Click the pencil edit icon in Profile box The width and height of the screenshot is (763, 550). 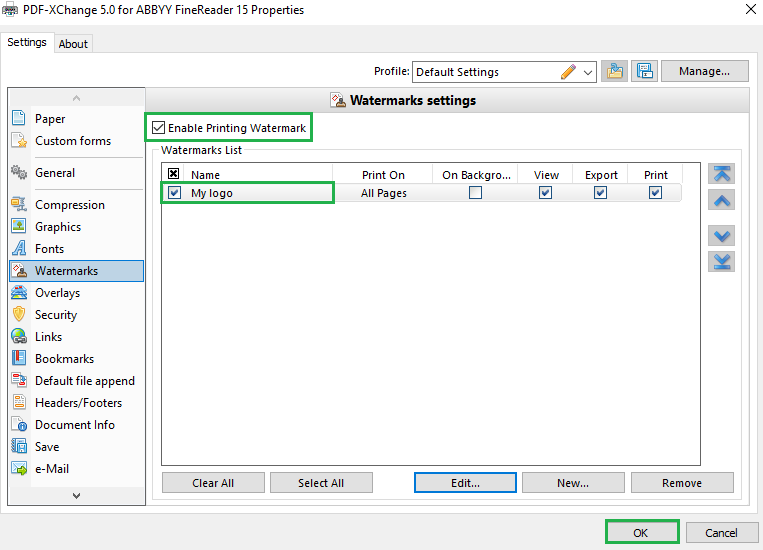click(568, 72)
